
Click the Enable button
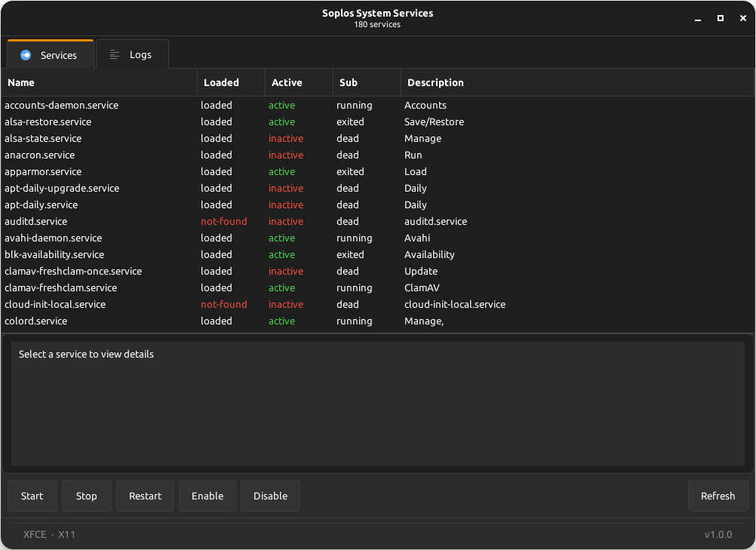(207, 496)
